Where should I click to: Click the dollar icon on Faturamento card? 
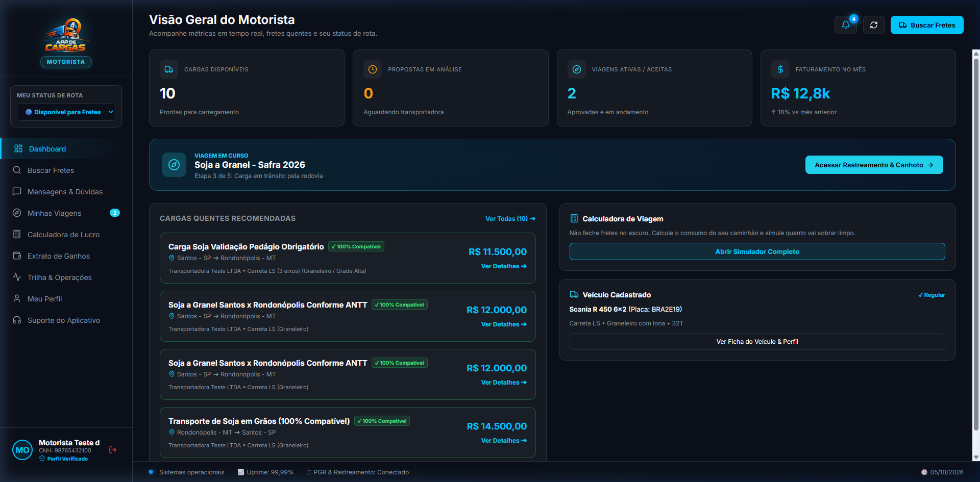coord(780,69)
